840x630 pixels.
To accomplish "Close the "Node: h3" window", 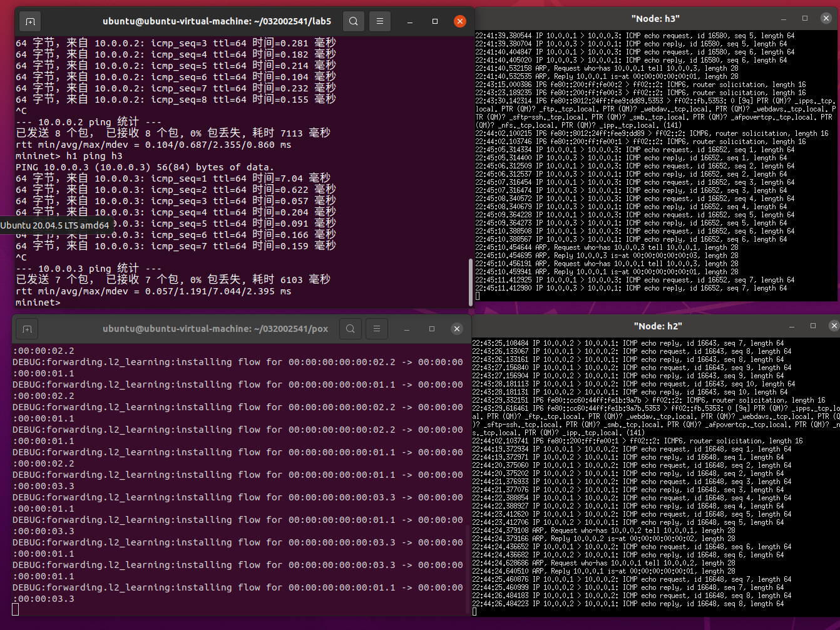I will tap(826, 19).
